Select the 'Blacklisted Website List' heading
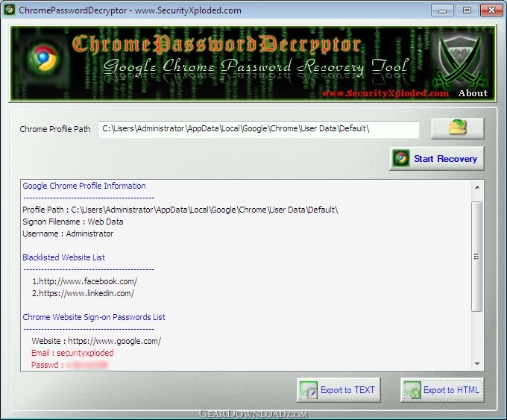The width and height of the screenshot is (507, 420). click(x=63, y=257)
